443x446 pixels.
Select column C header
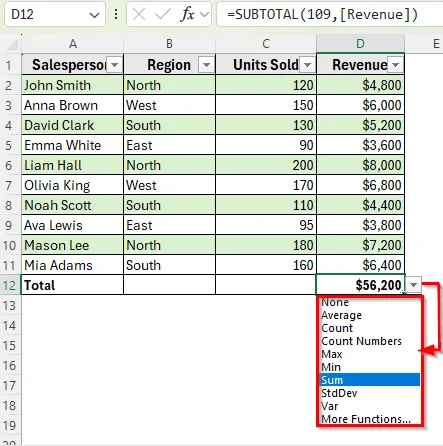tap(266, 44)
